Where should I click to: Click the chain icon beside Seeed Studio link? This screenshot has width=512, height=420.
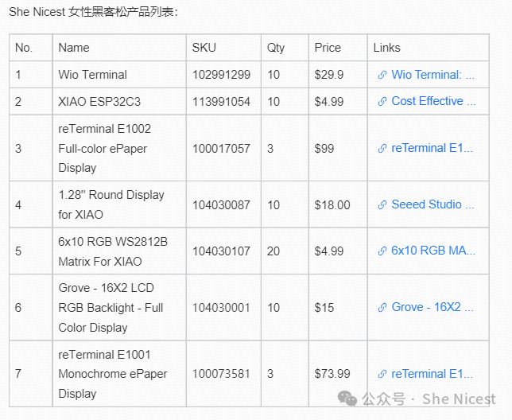[382, 205]
